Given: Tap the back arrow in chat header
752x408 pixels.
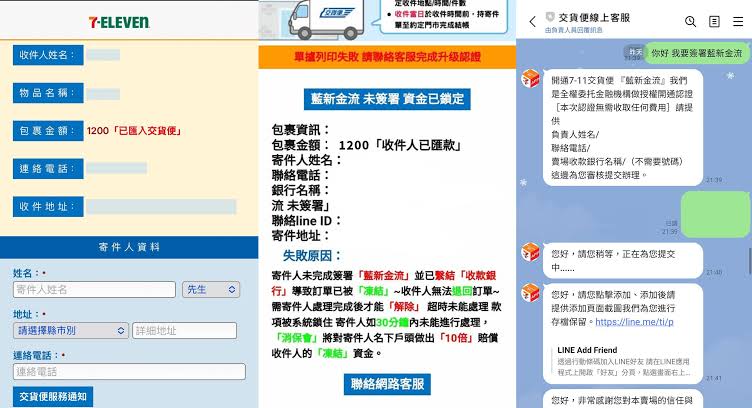Looking at the screenshot, I should pyautogui.click(x=532, y=21).
